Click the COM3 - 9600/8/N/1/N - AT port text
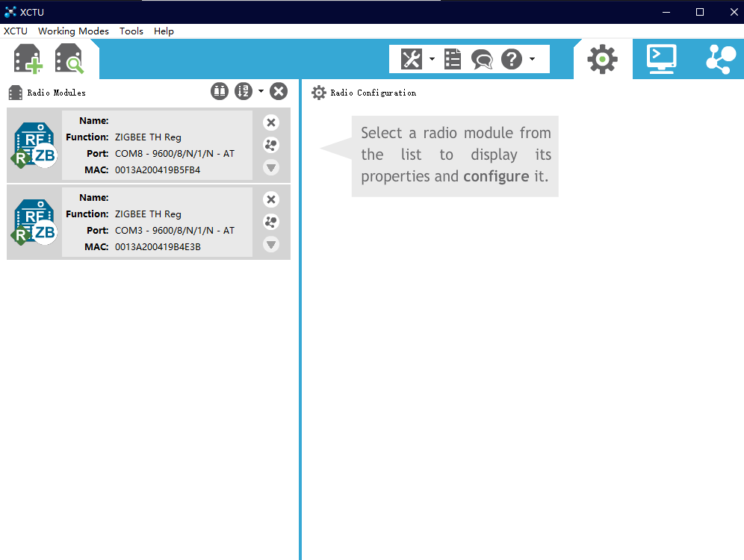The width and height of the screenshot is (744, 560). pos(175,231)
